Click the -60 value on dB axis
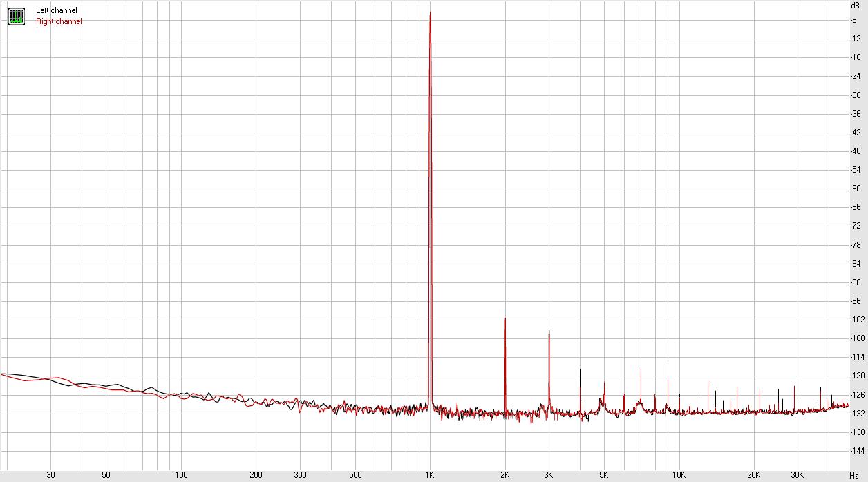This screenshot has height=482, width=868. [x=856, y=189]
